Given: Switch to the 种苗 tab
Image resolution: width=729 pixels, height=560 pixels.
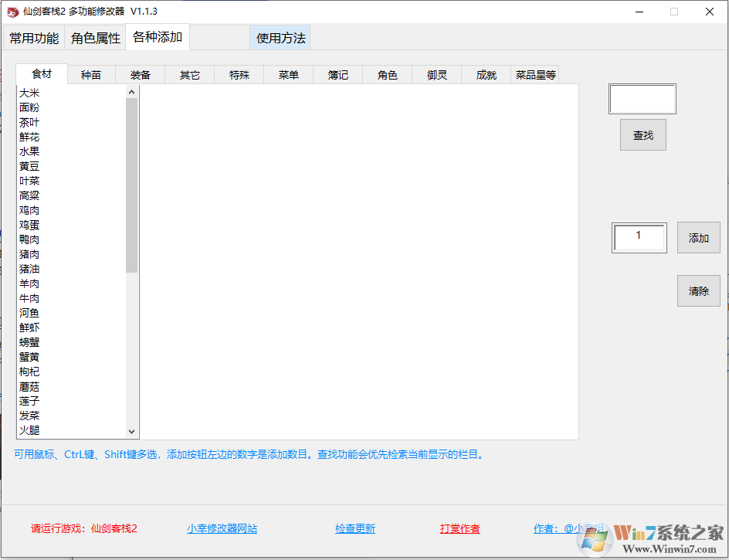Looking at the screenshot, I should 90,74.
